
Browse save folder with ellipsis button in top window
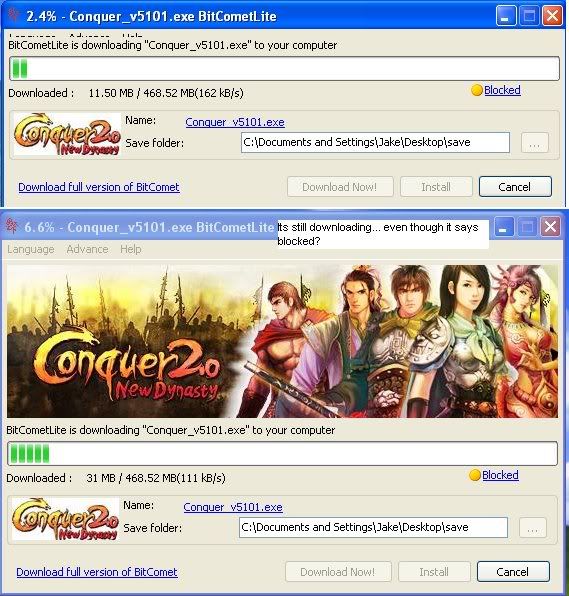(535, 143)
